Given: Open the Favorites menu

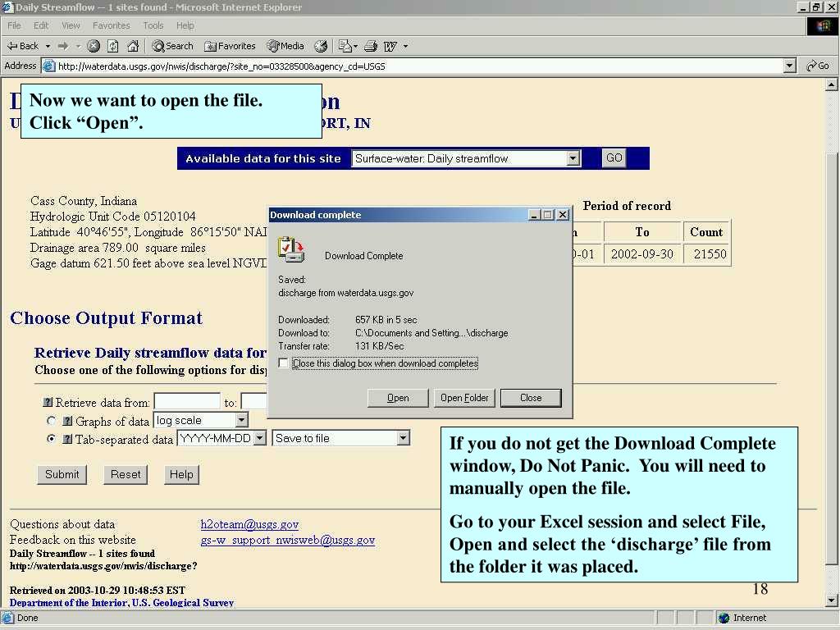Looking at the screenshot, I should [x=111, y=25].
